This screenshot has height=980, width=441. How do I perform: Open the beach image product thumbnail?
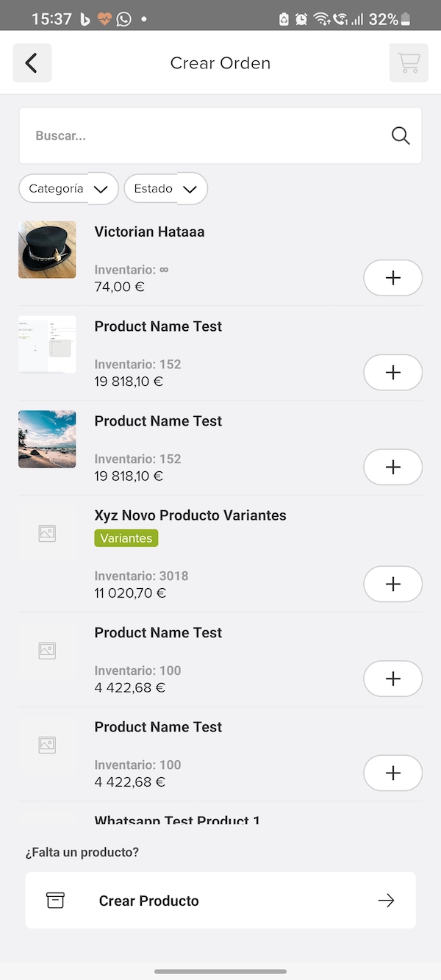[47, 439]
